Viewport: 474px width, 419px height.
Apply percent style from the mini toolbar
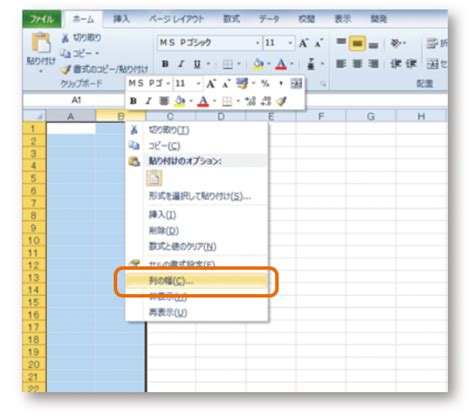(x=265, y=83)
